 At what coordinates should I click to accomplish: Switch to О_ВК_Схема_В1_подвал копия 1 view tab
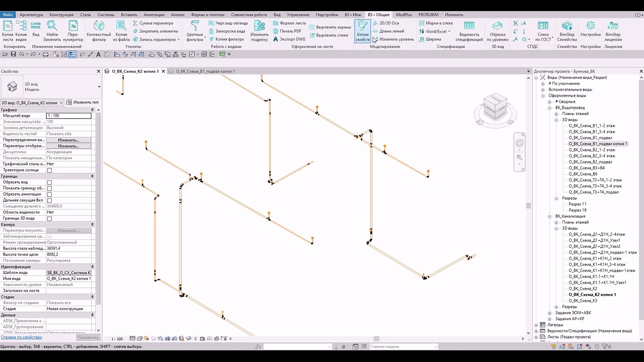pos(205,71)
